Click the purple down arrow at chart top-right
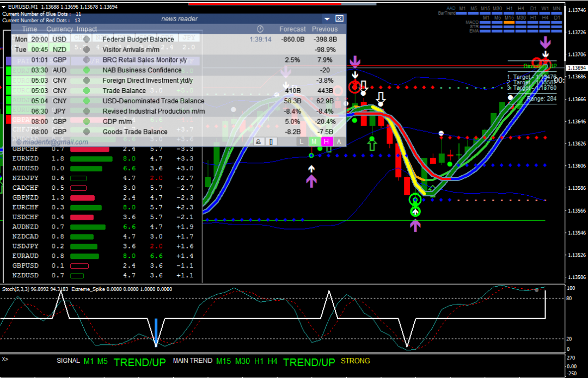The width and height of the screenshot is (588, 378). coord(545,42)
